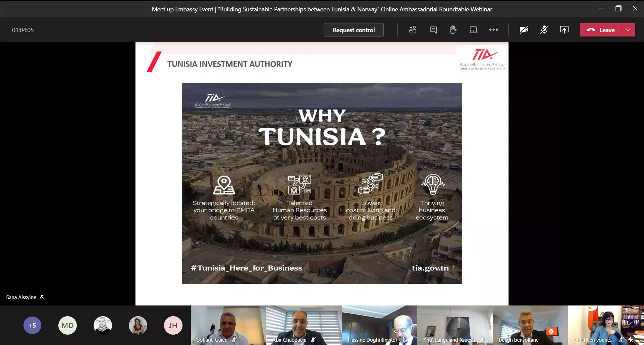Click the hand with dollar icon
644x345 pixels.
(x=370, y=184)
